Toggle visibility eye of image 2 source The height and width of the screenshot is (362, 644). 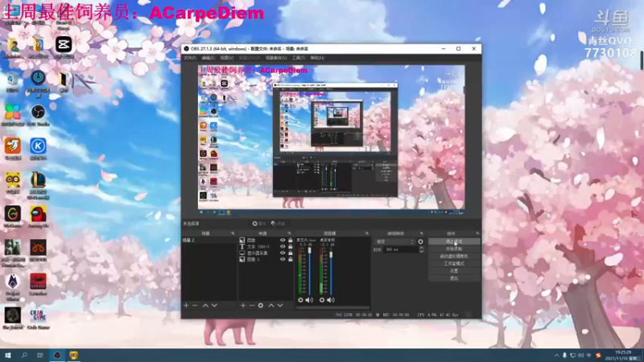(283, 259)
